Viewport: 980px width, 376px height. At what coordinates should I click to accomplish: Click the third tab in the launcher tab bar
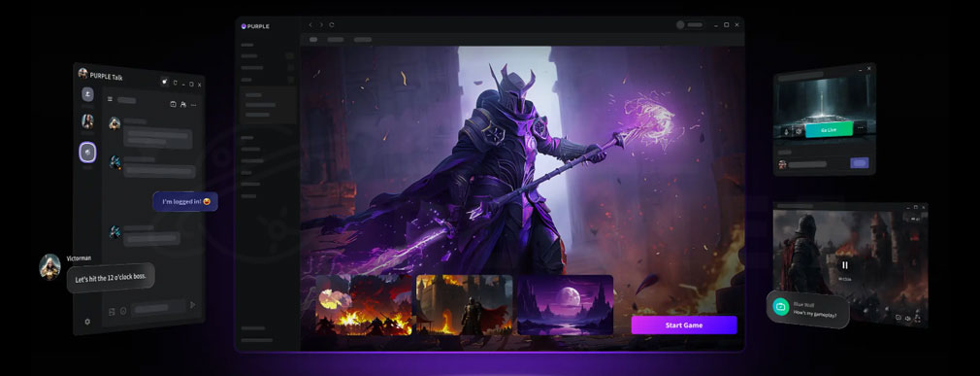pos(363,40)
